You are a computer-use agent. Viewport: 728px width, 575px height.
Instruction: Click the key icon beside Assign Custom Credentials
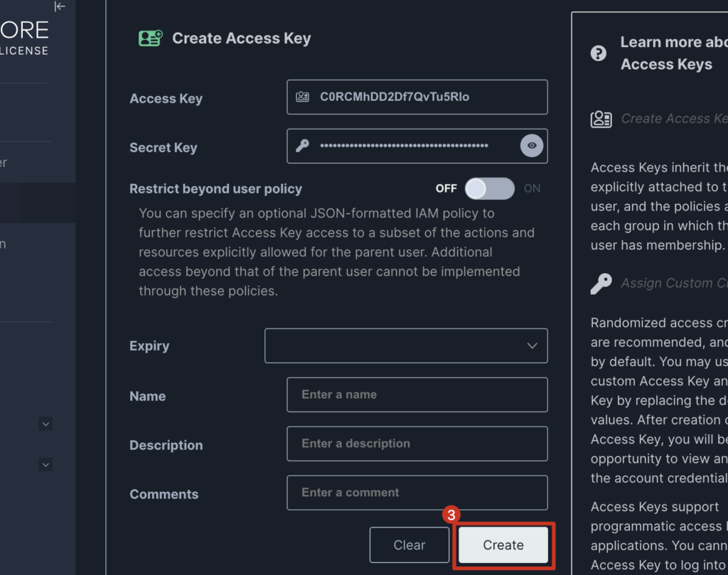tap(601, 284)
